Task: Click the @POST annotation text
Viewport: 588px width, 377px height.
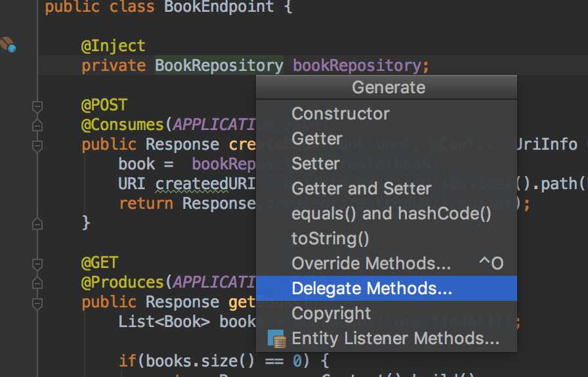Action: (x=104, y=105)
